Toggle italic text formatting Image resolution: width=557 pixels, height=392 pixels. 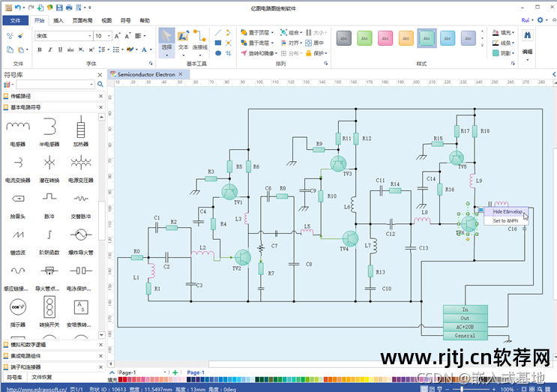50,50
